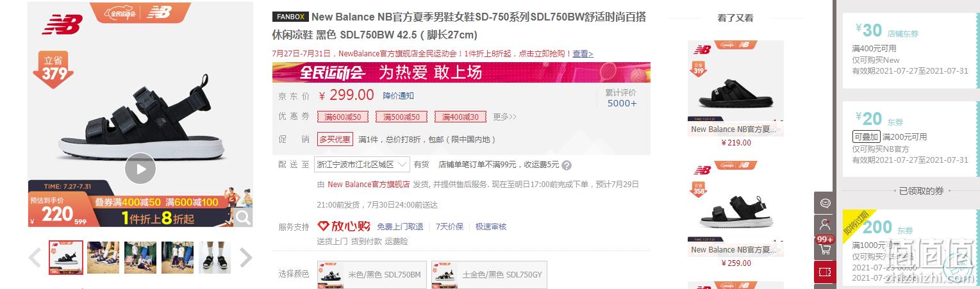Show previous thumbnails with left arrow
The height and width of the screenshot is (289, 980).
click(35, 258)
